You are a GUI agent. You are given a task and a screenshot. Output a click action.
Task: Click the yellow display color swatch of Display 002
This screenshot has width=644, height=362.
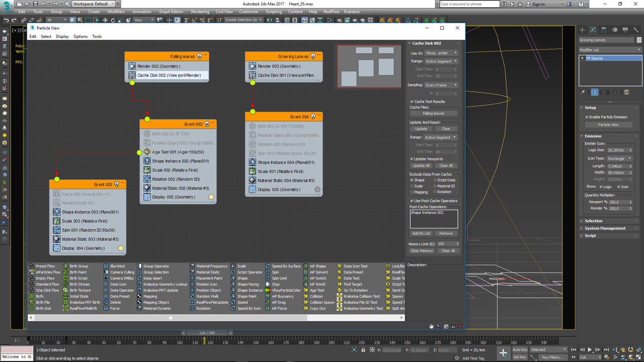coord(211,197)
